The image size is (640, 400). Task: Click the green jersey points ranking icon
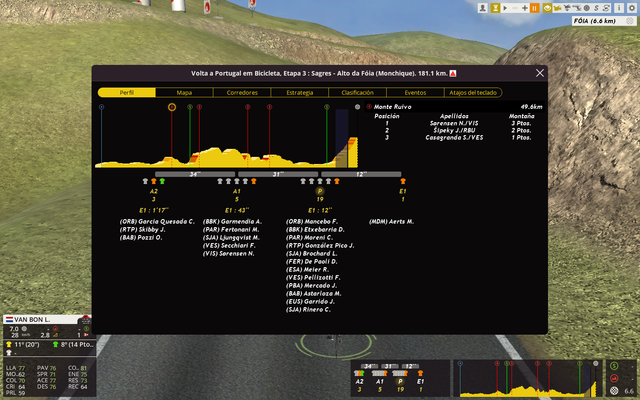pos(56,344)
